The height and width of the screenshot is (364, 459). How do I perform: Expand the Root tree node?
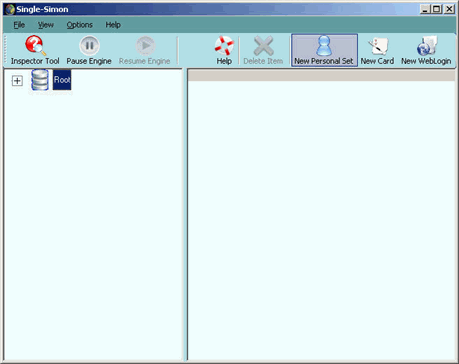pos(17,81)
